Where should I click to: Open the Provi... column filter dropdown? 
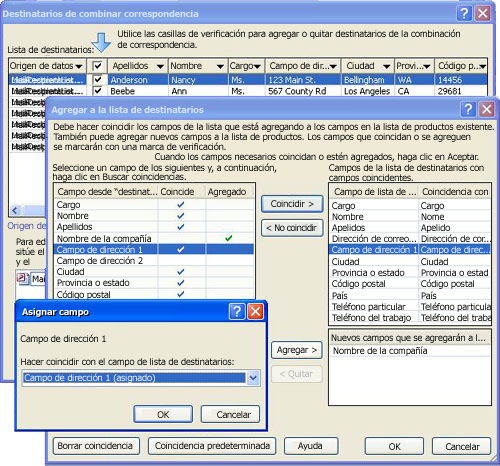point(427,66)
